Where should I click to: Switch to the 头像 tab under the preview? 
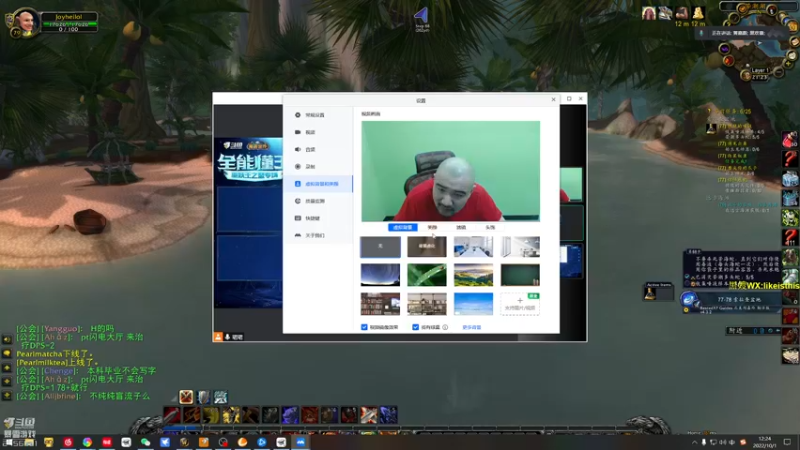pos(490,227)
